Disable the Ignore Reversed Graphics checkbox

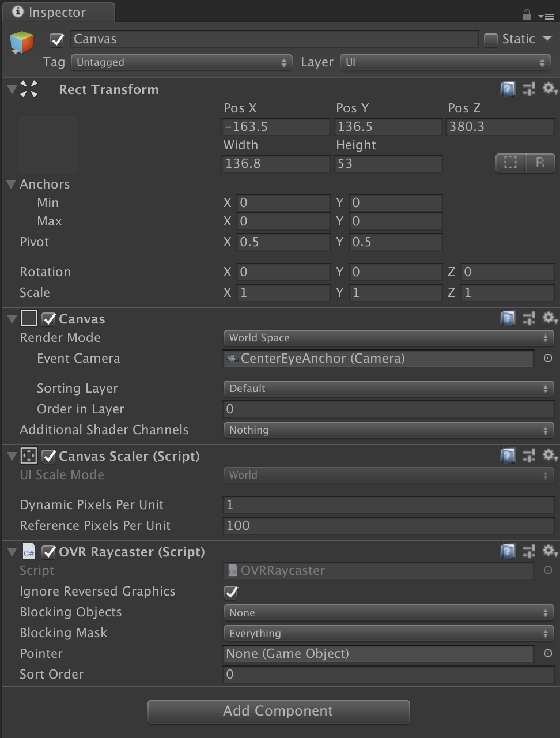pos(230,592)
